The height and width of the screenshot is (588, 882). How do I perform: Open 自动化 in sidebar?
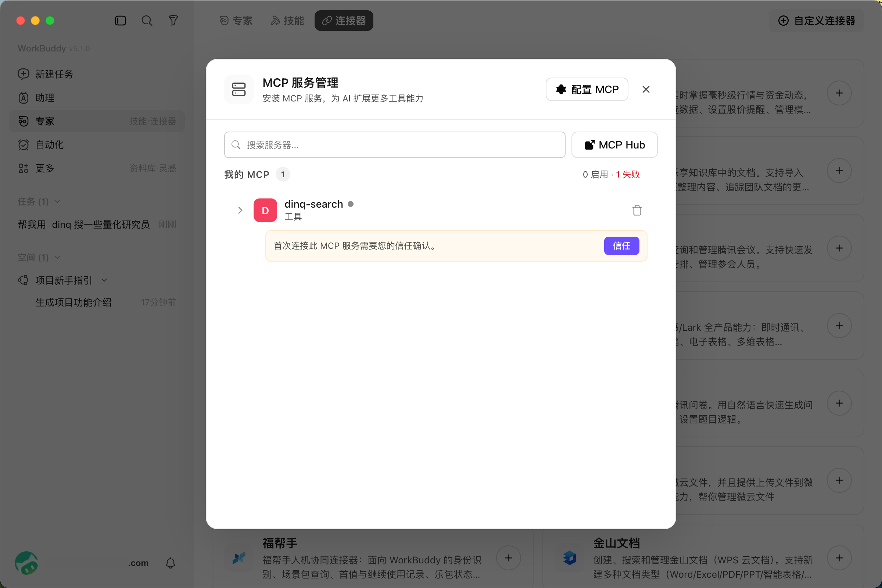coord(97,145)
